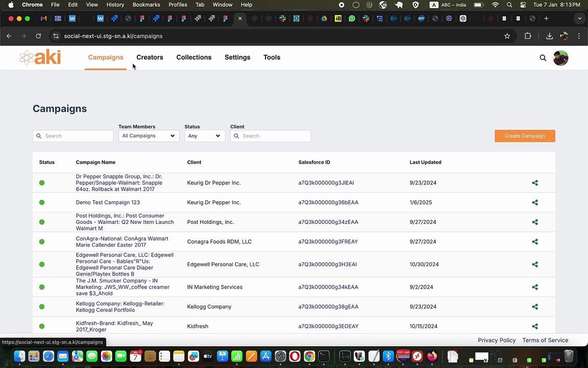Open the Terms of Service link
This screenshot has width=588, height=368.
545,340
